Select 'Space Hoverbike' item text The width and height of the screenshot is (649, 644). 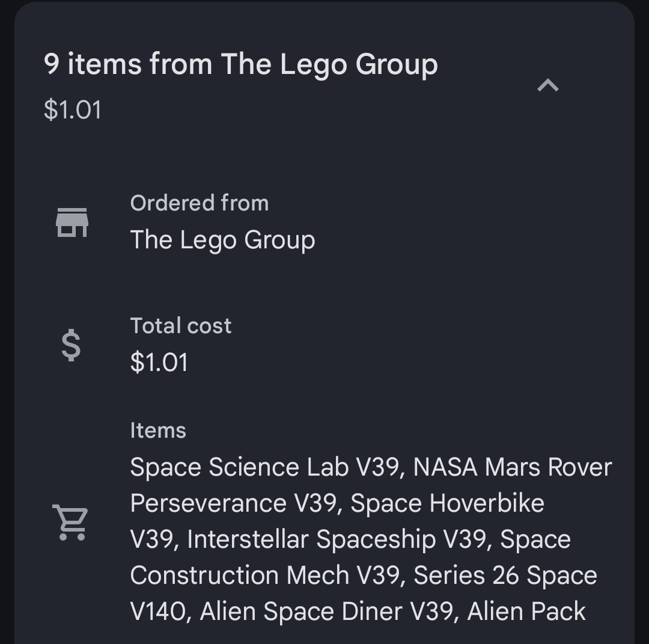click(448, 503)
